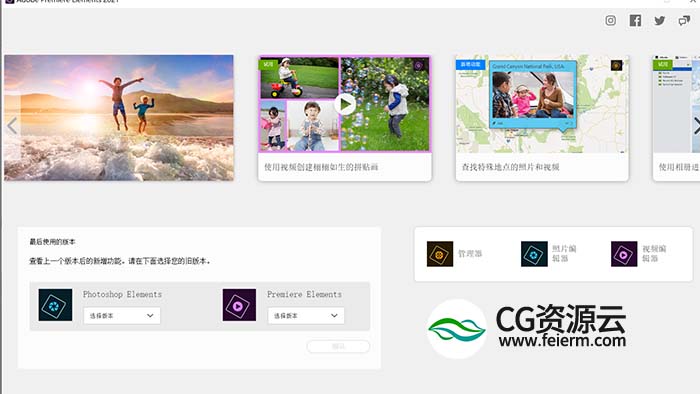Click the places photos card caption text
Viewport: 700px width, 394px height.
[510, 167]
